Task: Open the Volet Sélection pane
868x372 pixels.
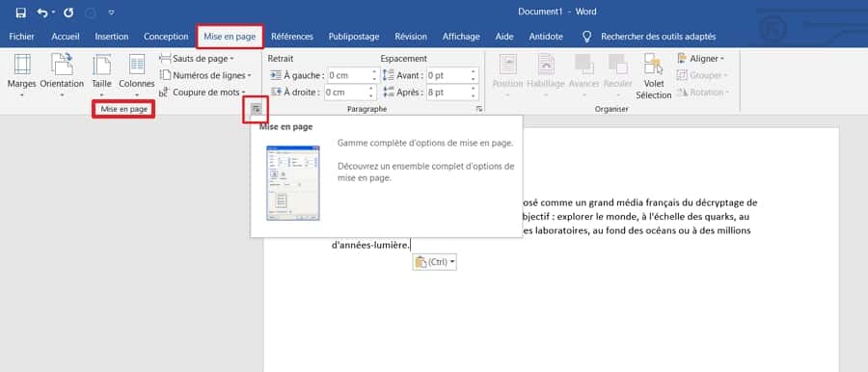Action: tap(653, 76)
